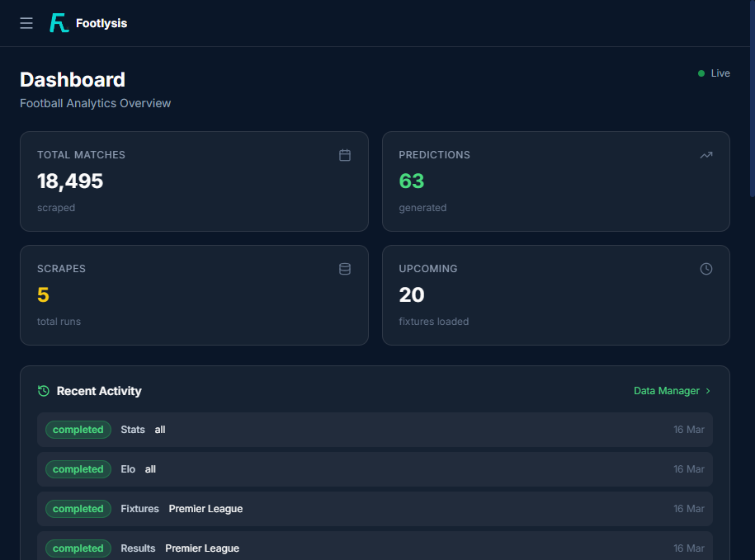
Task: Select the Fixtures Premier League activity row
Action: (375, 509)
